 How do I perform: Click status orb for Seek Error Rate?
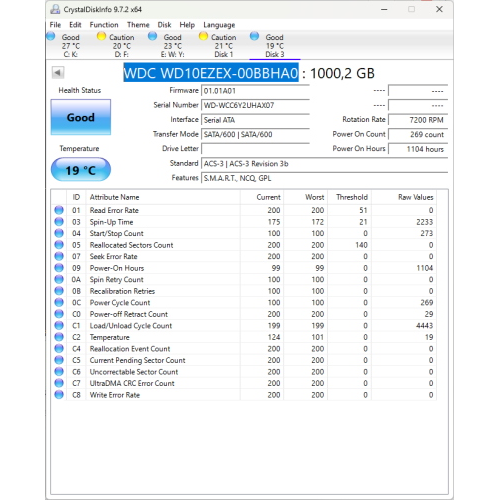tap(59, 256)
